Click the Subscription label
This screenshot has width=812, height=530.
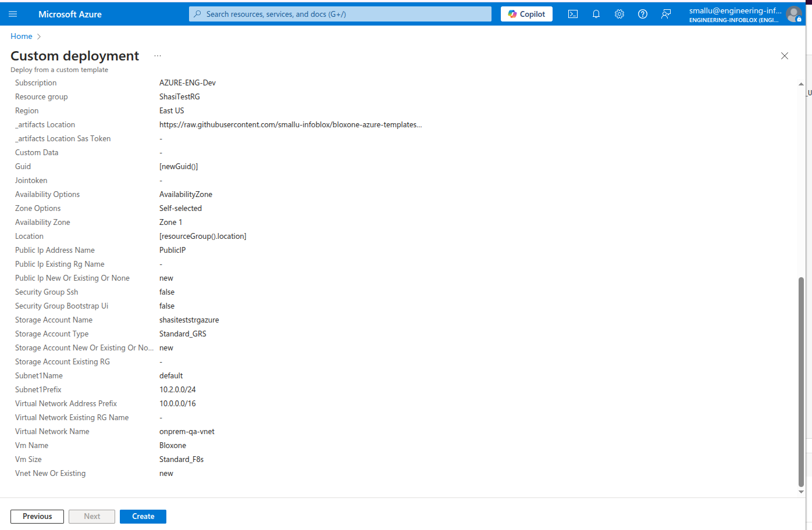coord(36,83)
